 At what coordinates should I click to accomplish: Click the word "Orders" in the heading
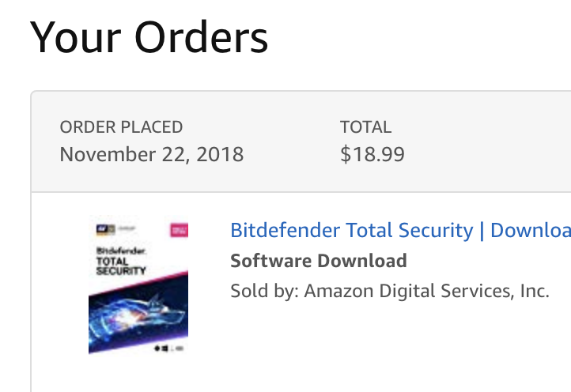[x=201, y=37]
